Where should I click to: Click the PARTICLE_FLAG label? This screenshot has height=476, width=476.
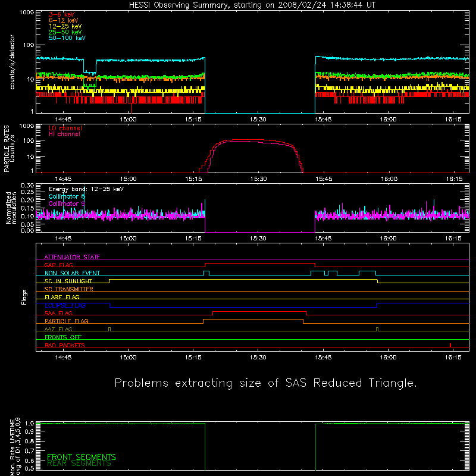tap(67, 321)
